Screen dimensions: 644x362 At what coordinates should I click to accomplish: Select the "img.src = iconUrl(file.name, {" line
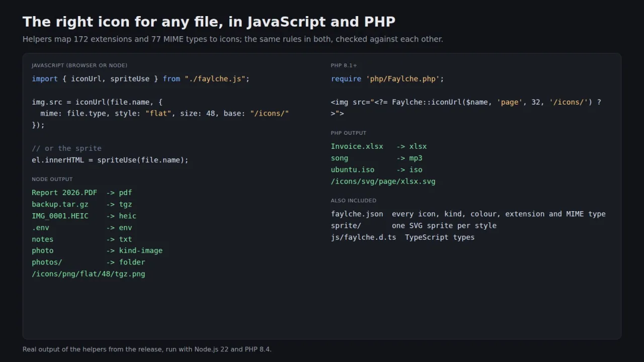coord(97,102)
